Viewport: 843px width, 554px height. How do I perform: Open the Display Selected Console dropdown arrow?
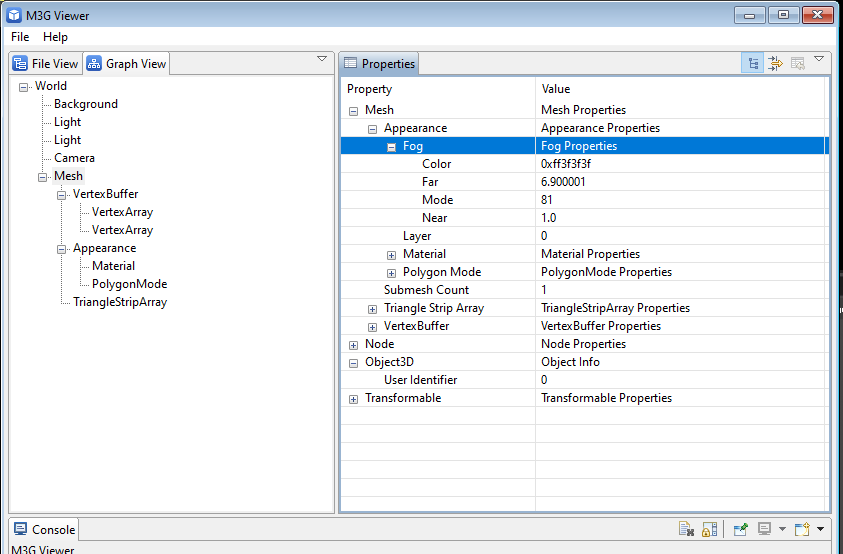[x=782, y=529]
